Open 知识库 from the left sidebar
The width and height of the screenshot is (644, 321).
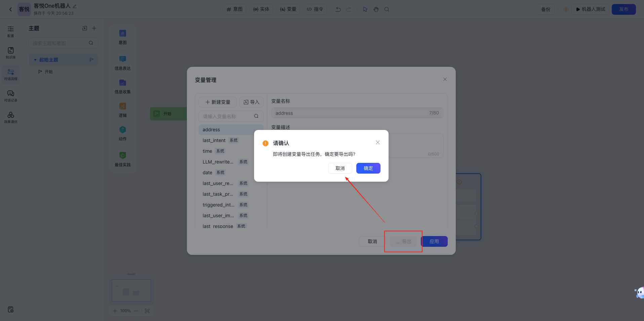point(11,53)
